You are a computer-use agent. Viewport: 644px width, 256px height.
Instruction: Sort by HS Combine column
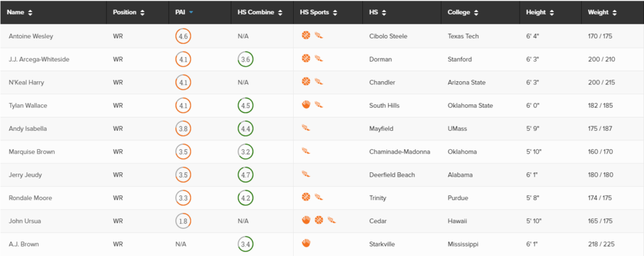click(260, 13)
